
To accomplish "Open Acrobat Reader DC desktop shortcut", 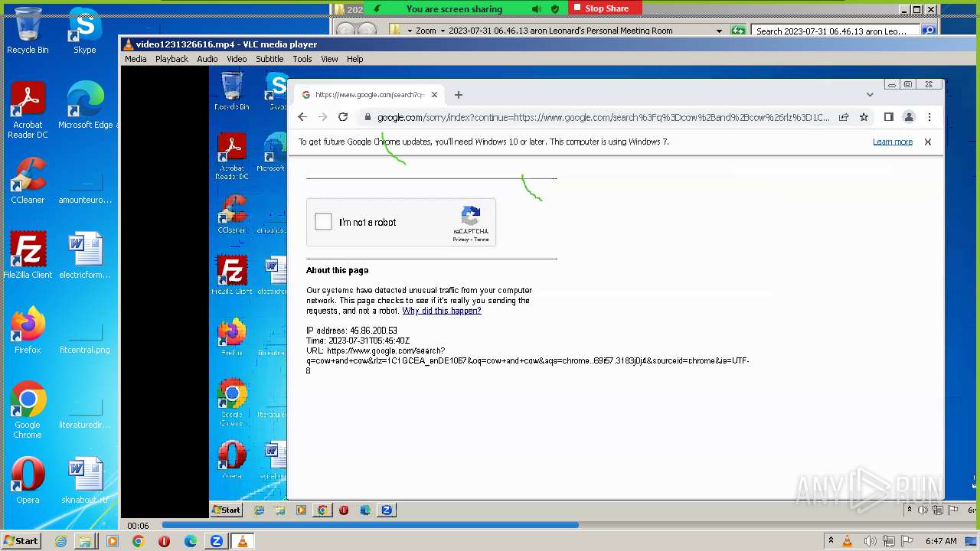I will 28,111.
